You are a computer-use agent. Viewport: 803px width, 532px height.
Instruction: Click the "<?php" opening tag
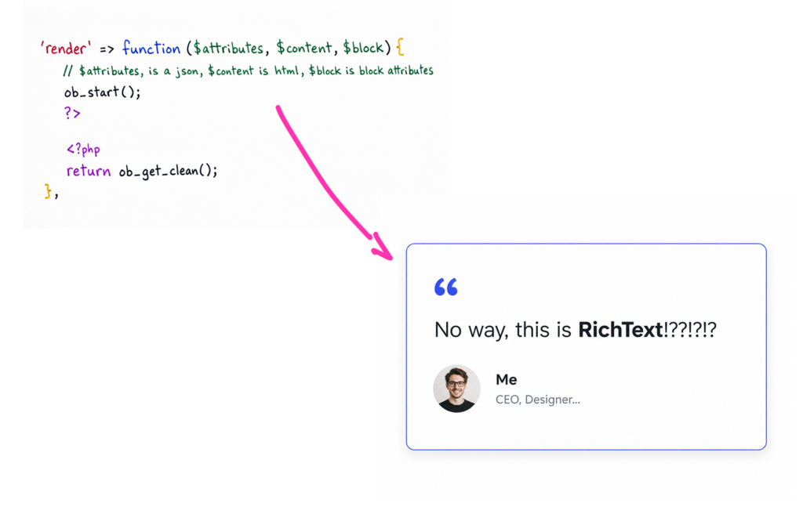pos(83,150)
